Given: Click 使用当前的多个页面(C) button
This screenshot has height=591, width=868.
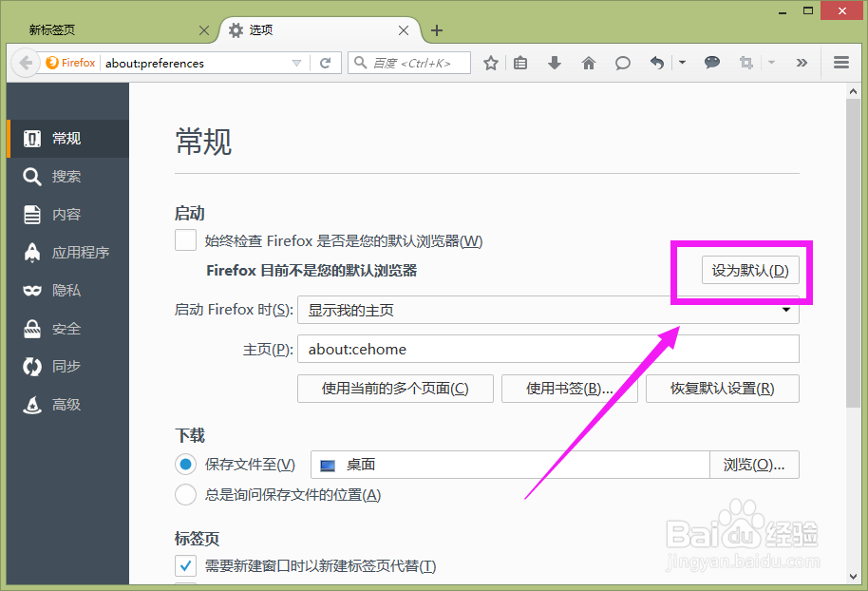Looking at the screenshot, I should click(x=395, y=389).
